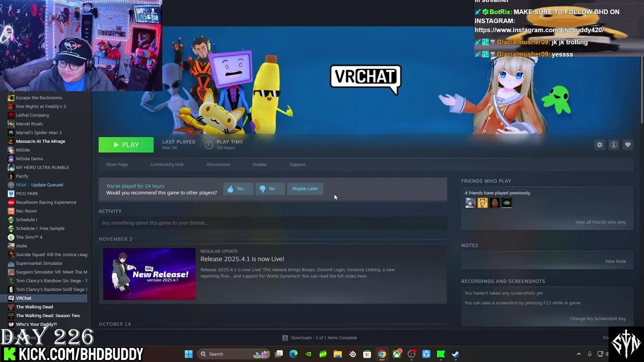Open Microsoft Edge from the taskbar
This screenshot has width=644, height=362.
(293, 354)
